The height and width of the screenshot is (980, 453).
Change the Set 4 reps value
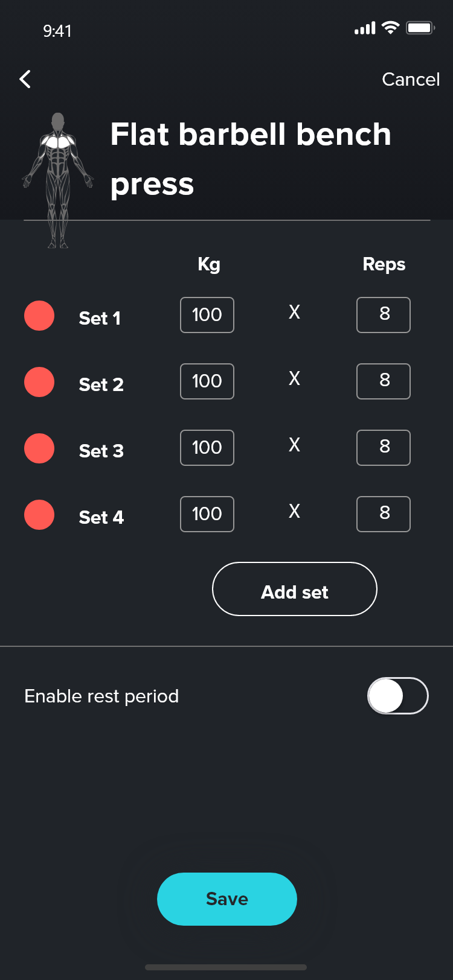coord(384,514)
